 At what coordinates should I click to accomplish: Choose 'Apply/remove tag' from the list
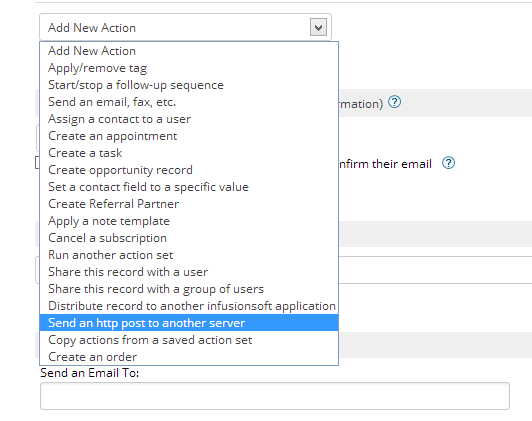pyautogui.click(x=189, y=68)
